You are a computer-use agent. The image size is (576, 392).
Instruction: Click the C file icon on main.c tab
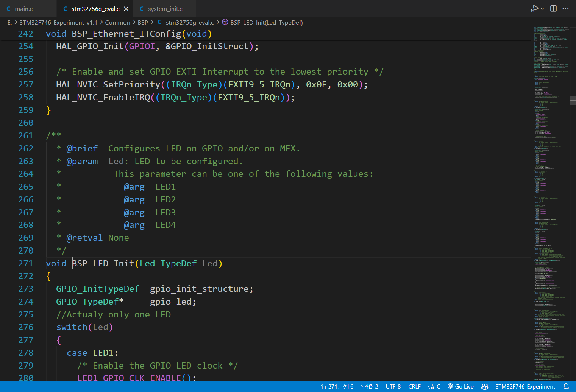coord(8,9)
